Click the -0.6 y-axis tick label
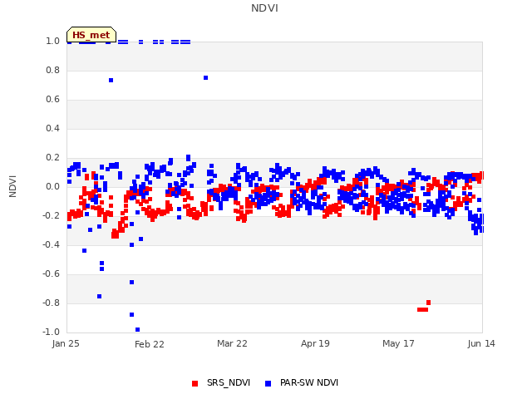 52,273
